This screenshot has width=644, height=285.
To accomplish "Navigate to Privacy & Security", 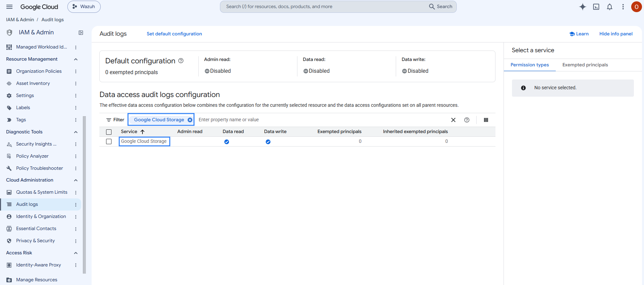I will [35, 241].
